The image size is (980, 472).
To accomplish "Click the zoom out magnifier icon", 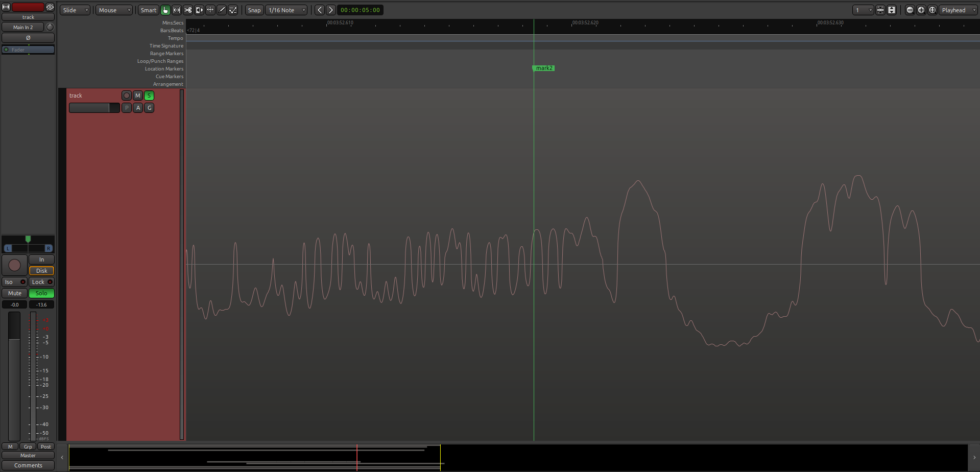I will pyautogui.click(x=910, y=10).
